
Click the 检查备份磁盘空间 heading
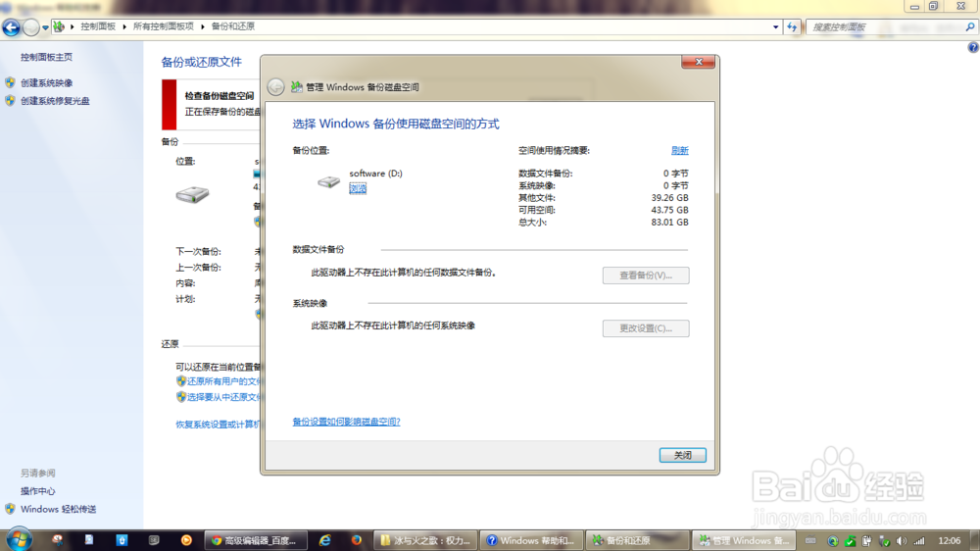pos(220,96)
